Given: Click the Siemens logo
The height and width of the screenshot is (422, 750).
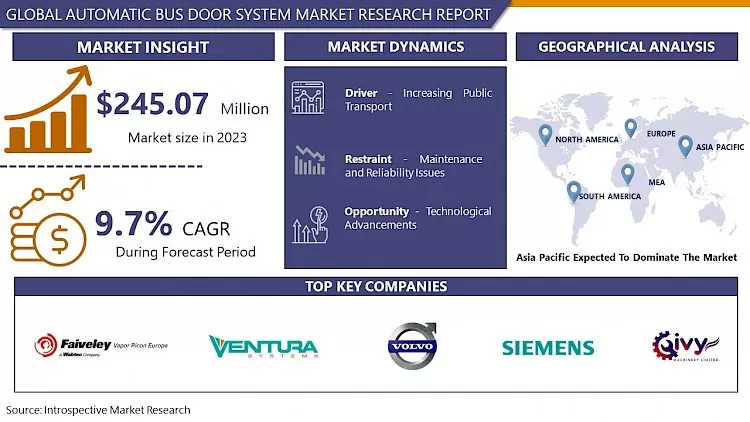Looking at the screenshot, I should coord(548,348).
